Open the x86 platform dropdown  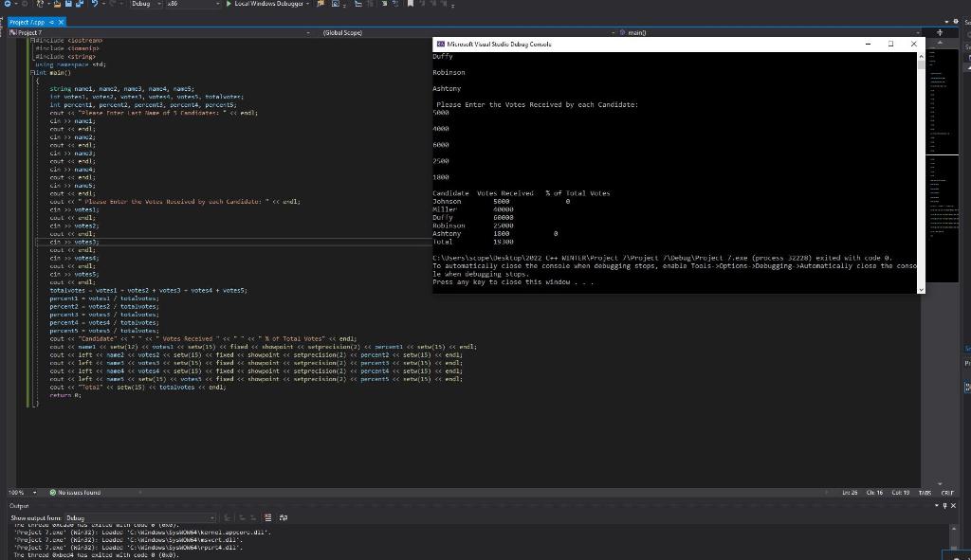pyautogui.click(x=190, y=4)
